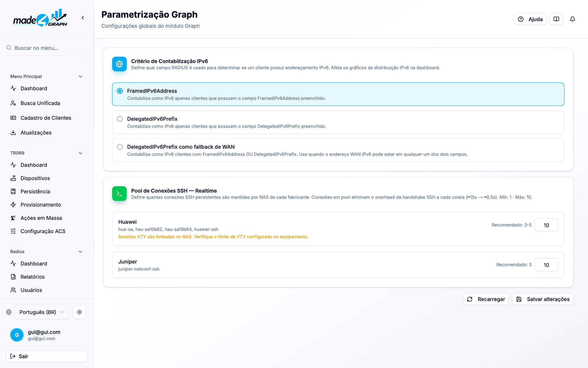Choose DelegatedIPv6Prefix como fallback de WAN

[338, 150]
